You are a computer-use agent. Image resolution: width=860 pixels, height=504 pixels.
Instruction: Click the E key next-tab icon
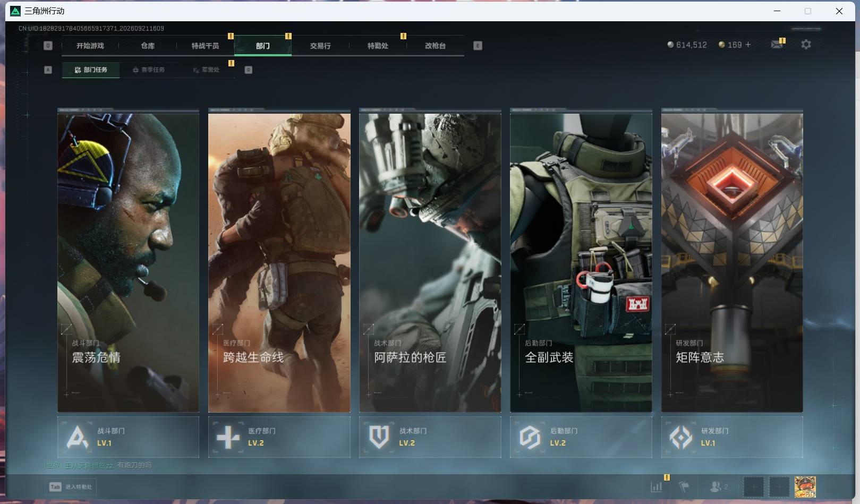(x=478, y=46)
